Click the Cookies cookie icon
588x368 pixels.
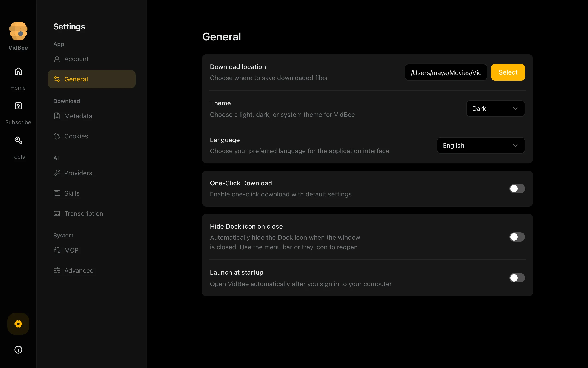57,136
